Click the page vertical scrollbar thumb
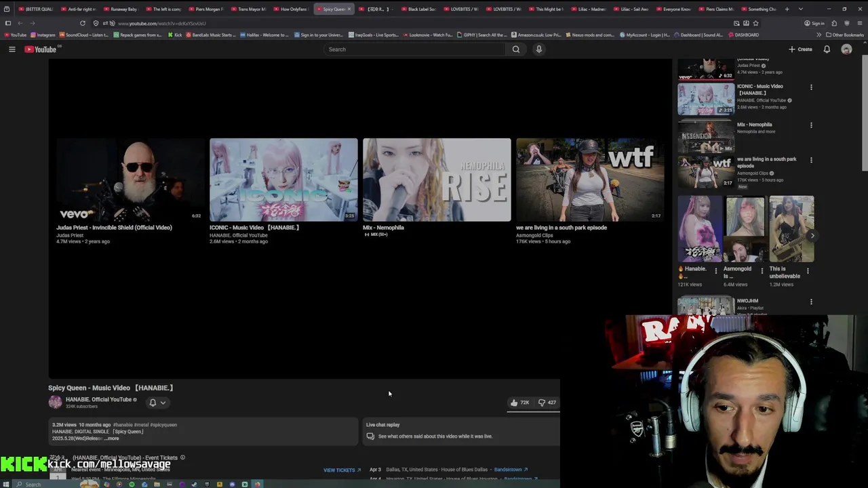 tap(864, 113)
